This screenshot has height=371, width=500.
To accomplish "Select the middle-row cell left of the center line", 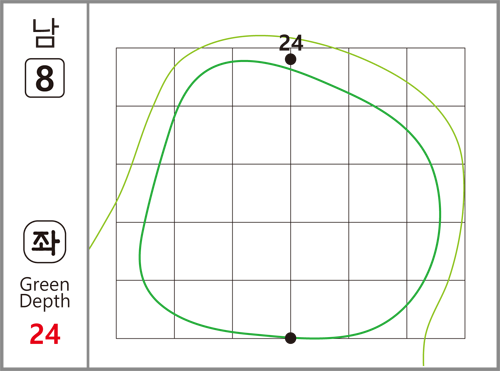I will 261,193.
